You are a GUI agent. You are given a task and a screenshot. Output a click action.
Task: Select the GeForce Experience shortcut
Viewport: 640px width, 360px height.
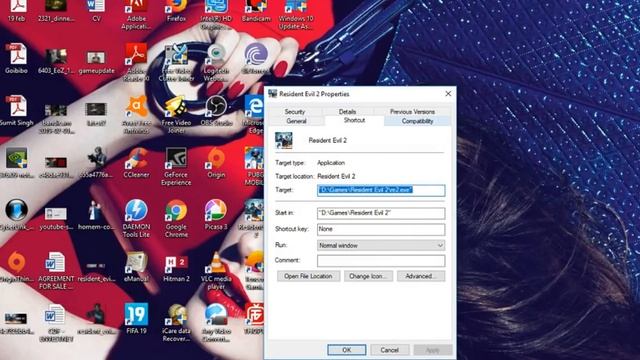click(176, 167)
